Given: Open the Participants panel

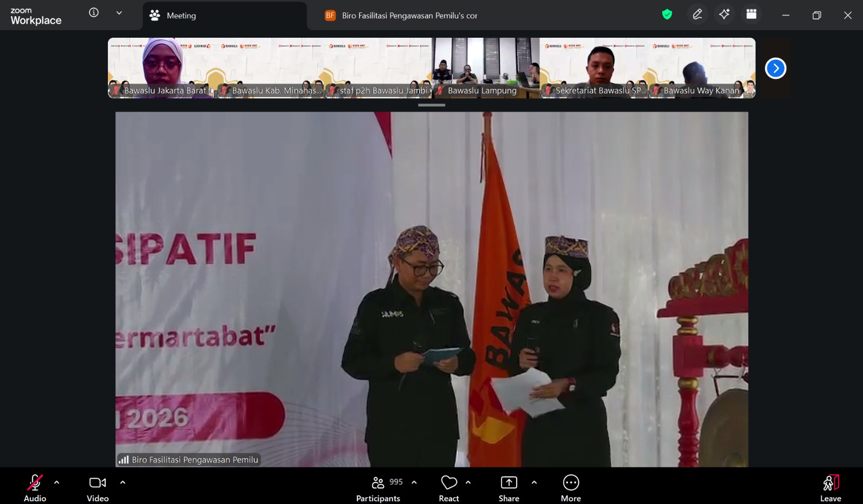Looking at the screenshot, I should (x=378, y=488).
